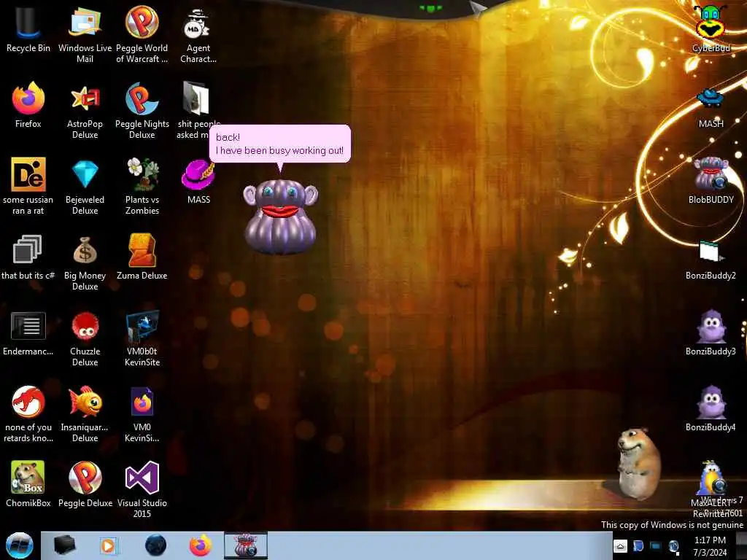
Task: Click Show Desktop button at taskbar end
Action: (x=742, y=545)
